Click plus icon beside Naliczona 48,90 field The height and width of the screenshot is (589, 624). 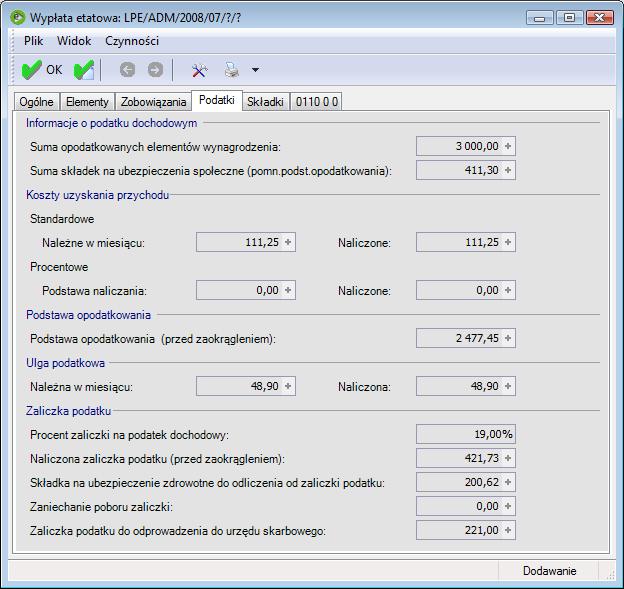(508, 386)
